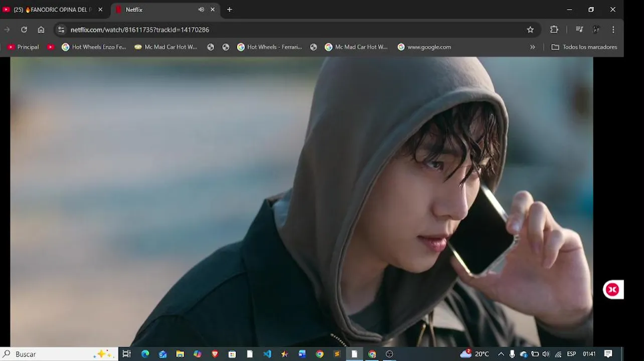Open the star-shaped app on taskbar
644x361 pixels.
tap(284, 354)
